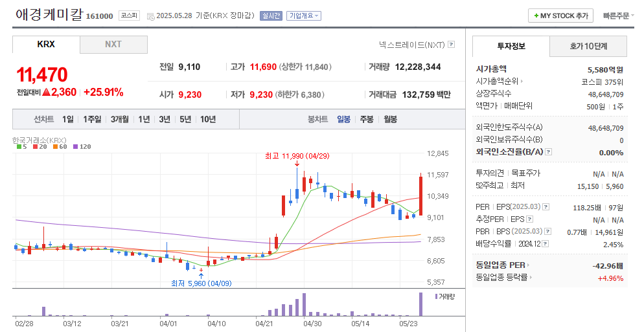Click help icon beside PER EPS(2025.03)
This screenshot has width=644, height=332.
point(546,207)
